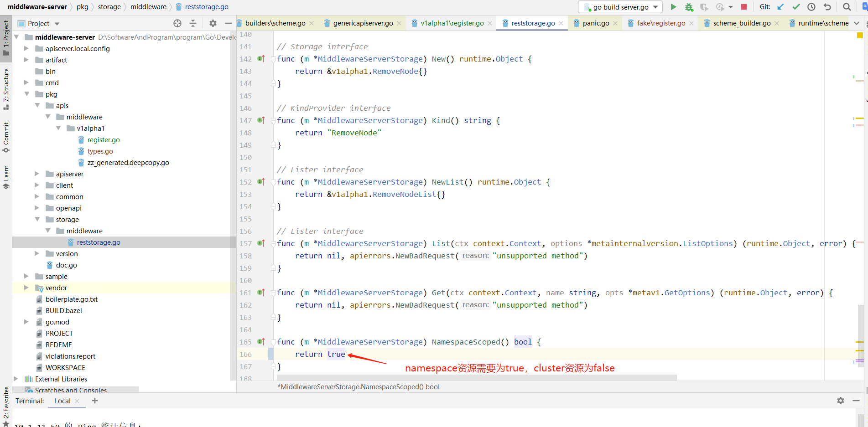The height and width of the screenshot is (427, 868).
Task: Run with coverage icon in toolbar
Action: 704,7
